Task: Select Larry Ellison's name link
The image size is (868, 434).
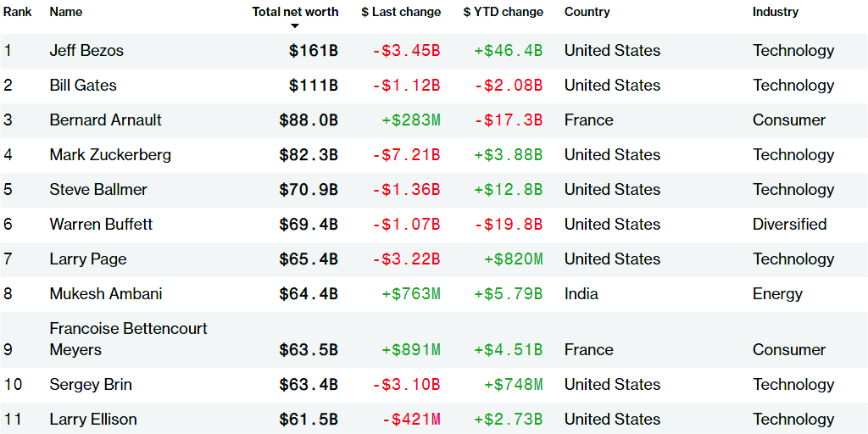Action: (93, 420)
